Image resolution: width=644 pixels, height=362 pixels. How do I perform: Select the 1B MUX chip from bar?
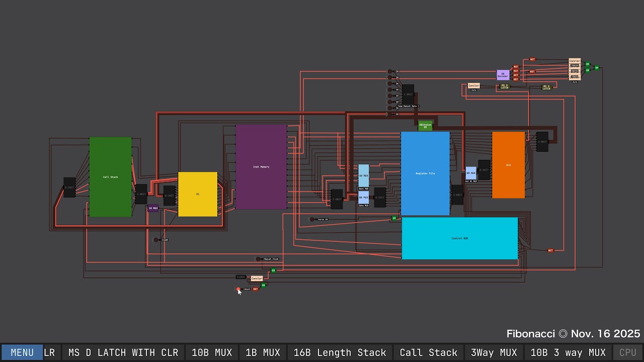coord(263,352)
